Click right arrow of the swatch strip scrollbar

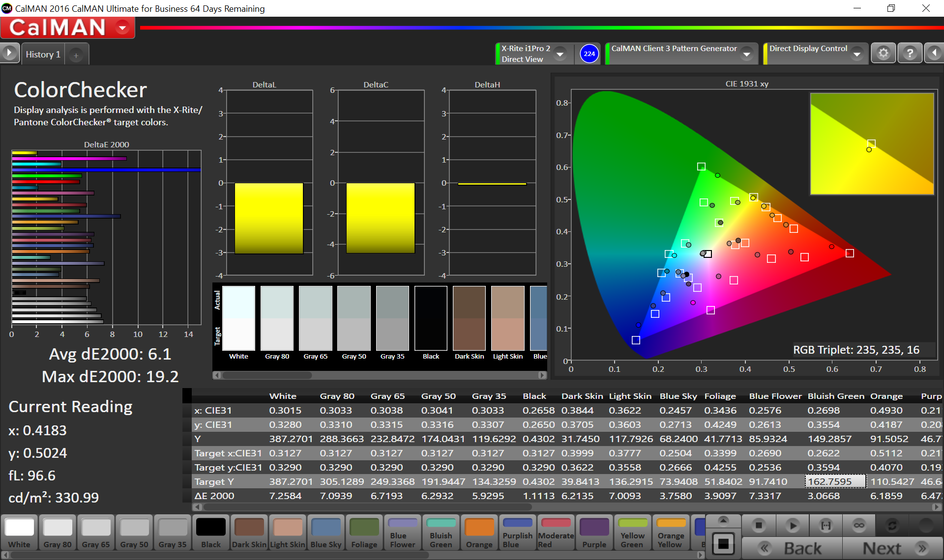click(x=542, y=375)
